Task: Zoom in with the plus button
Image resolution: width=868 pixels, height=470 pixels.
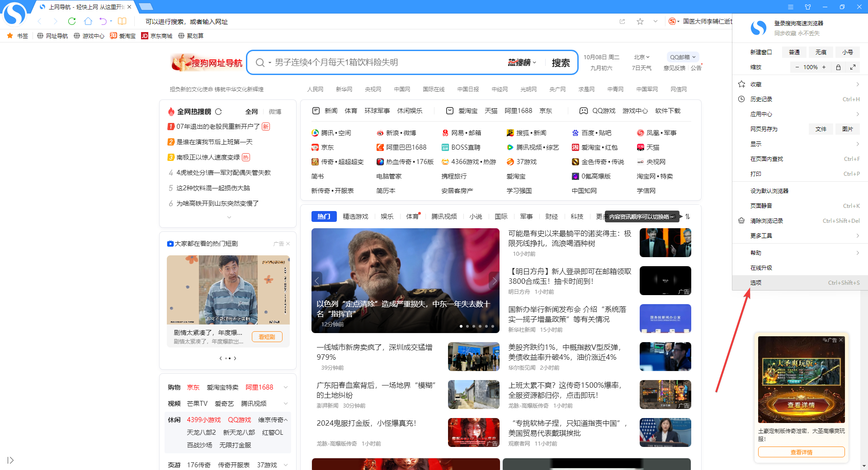Action: tap(824, 67)
